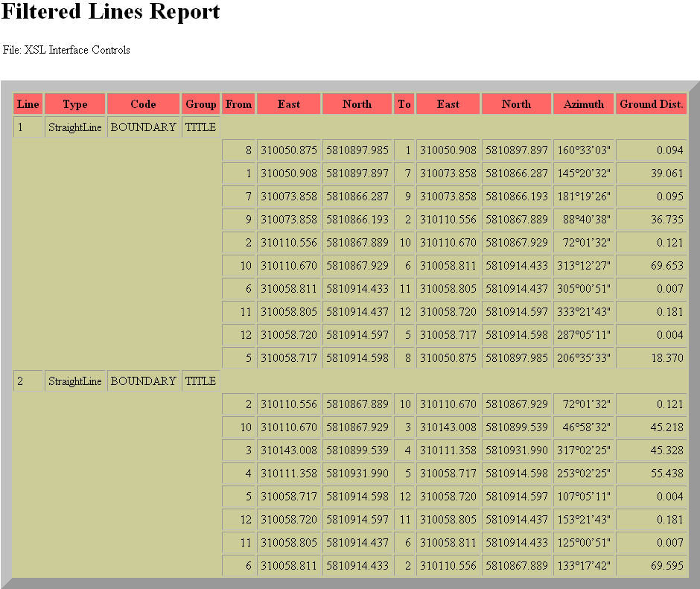Image resolution: width=700 pixels, height=589 pixels.
Task: Click ground distance 0.094
Action: 652,150
